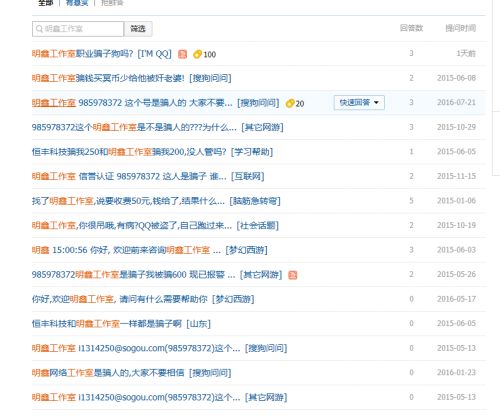The width and height of the screenshot is (500, 418).
Task: Open the [学习帮助] category tag
Action: click(252, 152)
